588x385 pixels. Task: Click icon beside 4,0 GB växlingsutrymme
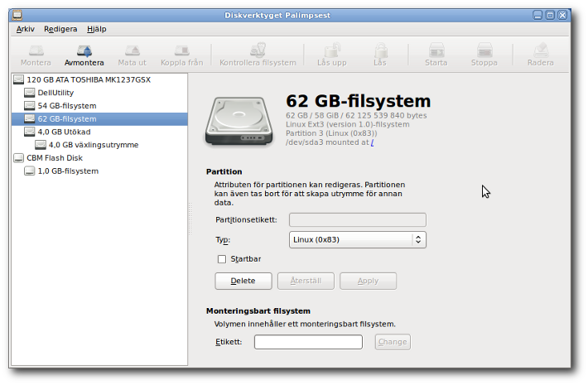pos(40,145)
